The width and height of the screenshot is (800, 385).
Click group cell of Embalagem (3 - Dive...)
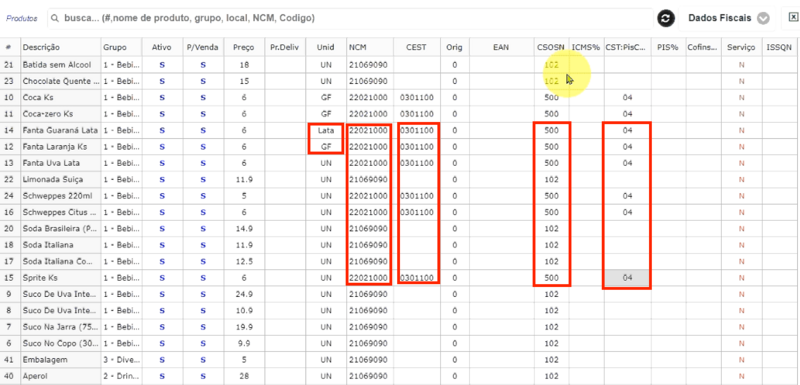(x=121, y=360)
